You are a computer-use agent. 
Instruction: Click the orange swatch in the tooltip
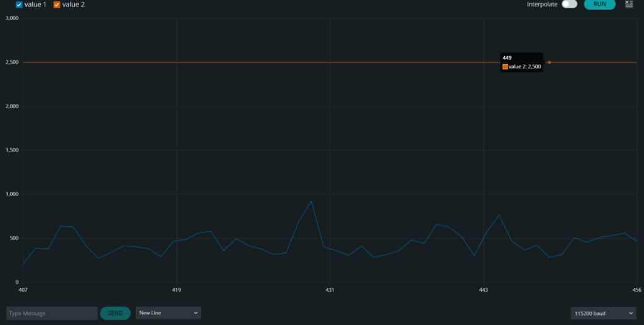click(505, 67)
